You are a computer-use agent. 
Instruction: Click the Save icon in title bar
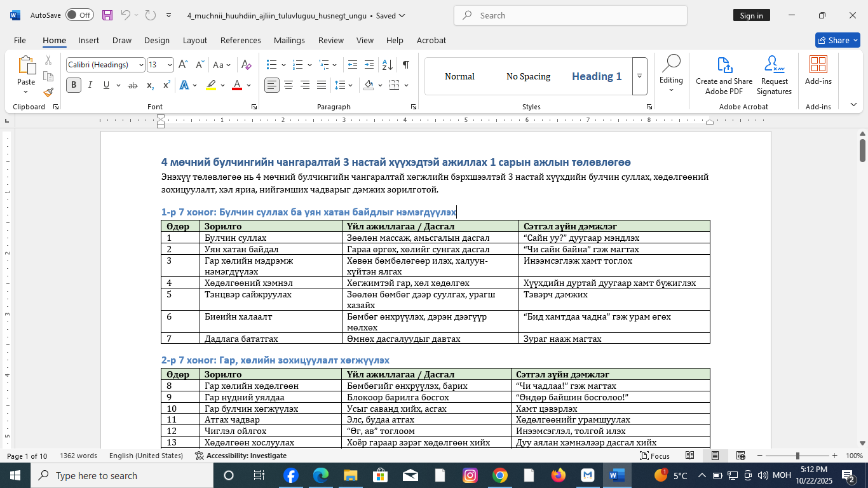pos(107,15)
